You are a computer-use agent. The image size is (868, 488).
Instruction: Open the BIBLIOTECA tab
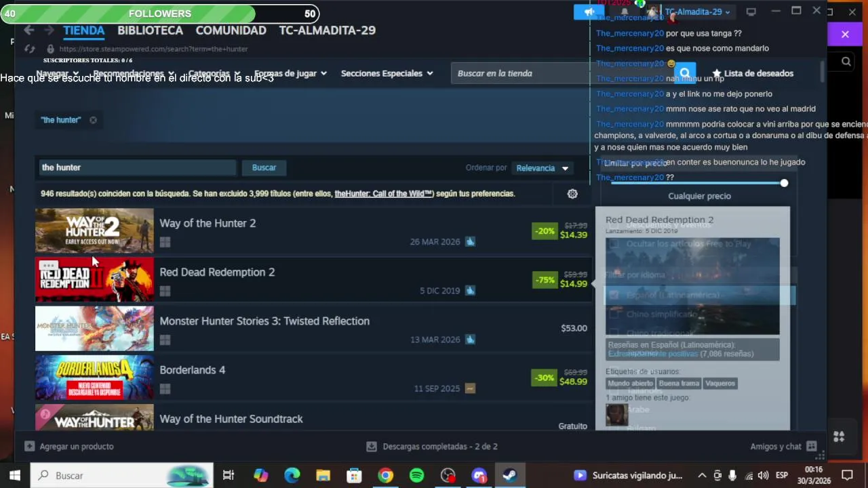point(150,30)
